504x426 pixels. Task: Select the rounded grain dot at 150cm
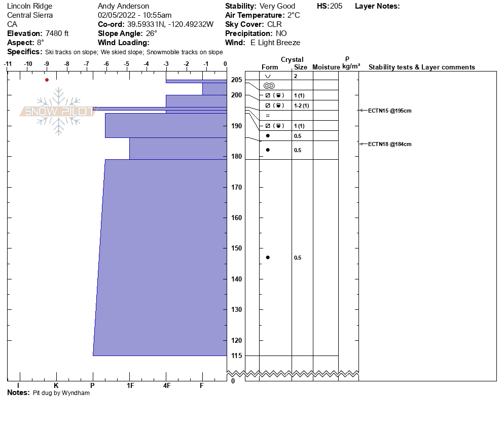click(x=268, y=258)
